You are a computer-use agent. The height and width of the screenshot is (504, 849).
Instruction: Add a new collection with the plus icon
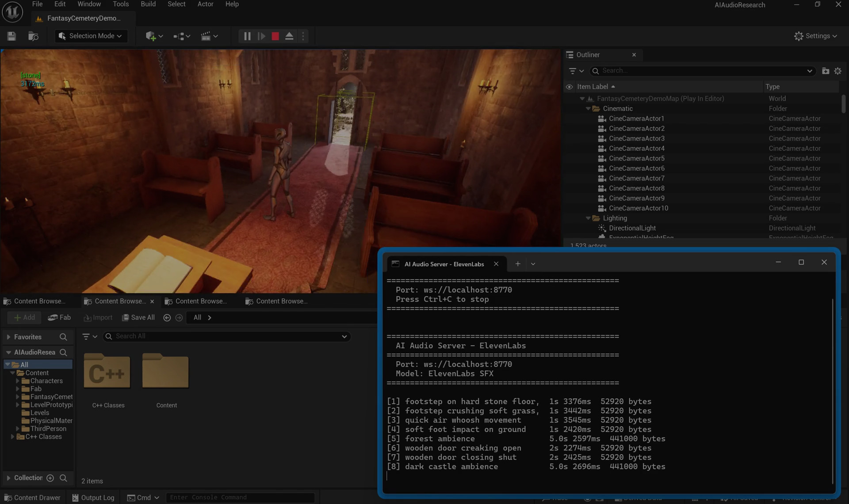50,478
